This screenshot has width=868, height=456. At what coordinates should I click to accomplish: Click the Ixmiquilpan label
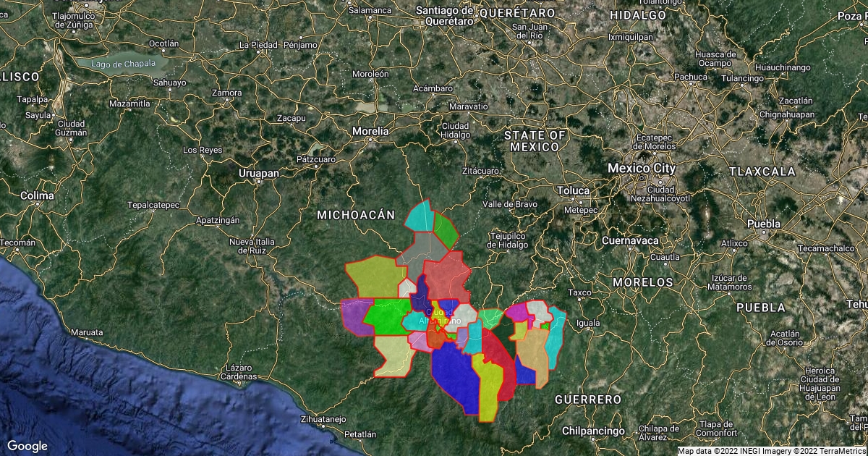click(631, 36)
